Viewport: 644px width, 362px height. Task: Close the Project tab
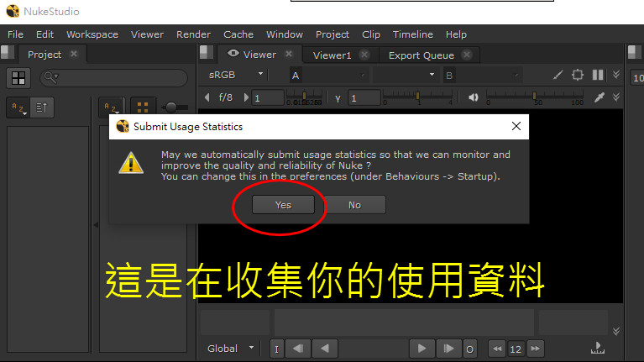pos(74,54)
